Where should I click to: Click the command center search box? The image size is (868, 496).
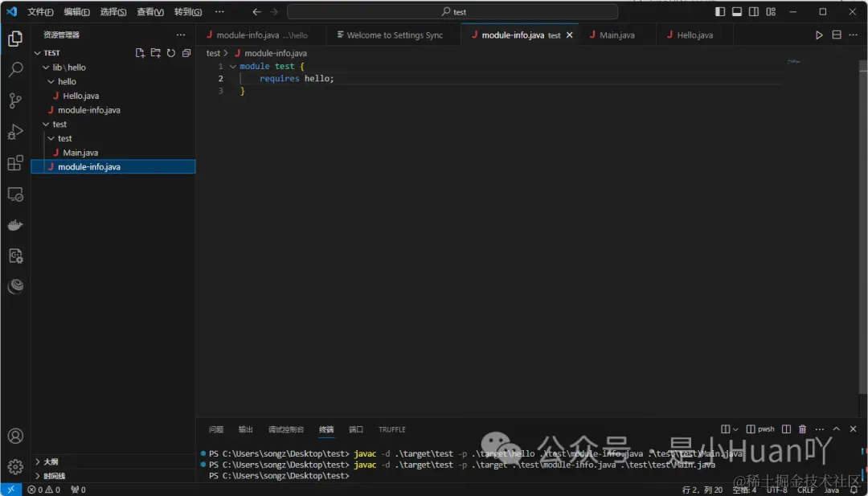(x=452, y=11)
